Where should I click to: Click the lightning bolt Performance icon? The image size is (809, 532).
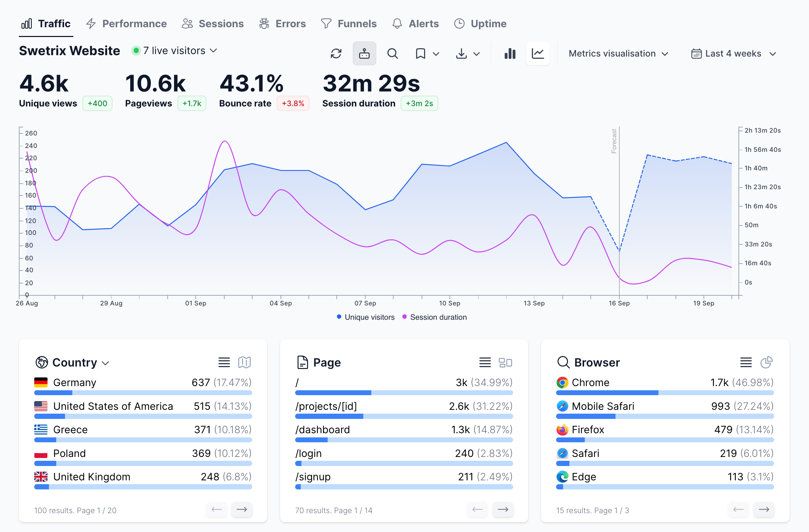pyautogui.click(x=91, y=24)
